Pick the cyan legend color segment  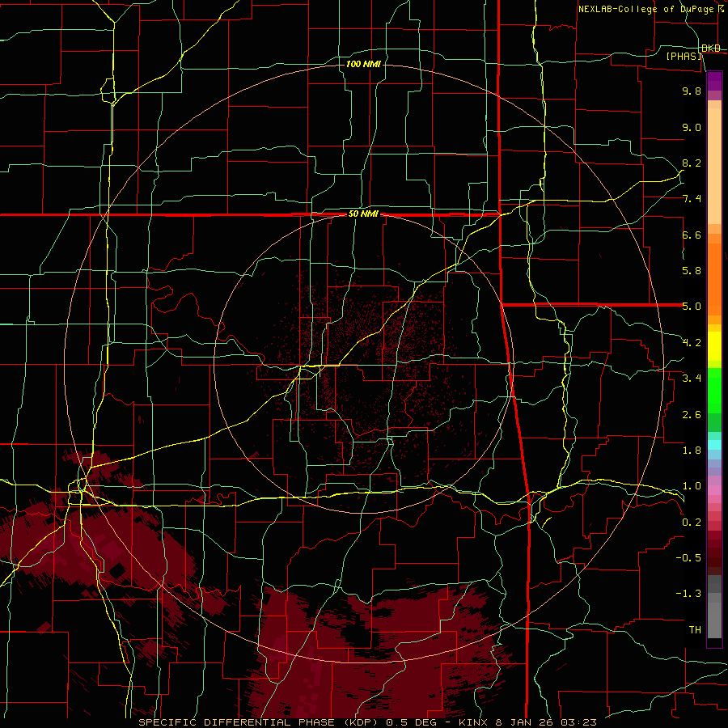click(714, 445)
